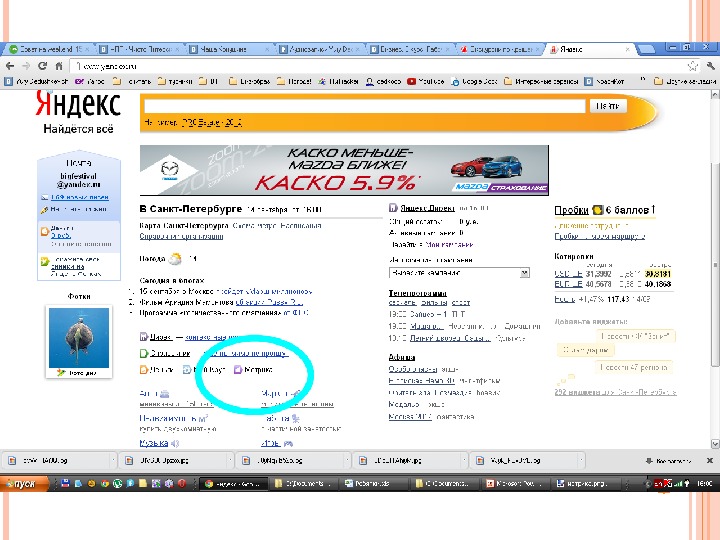
Task: Click the Mazda КАСКО 5.9% banner
Action: (344, 170)
